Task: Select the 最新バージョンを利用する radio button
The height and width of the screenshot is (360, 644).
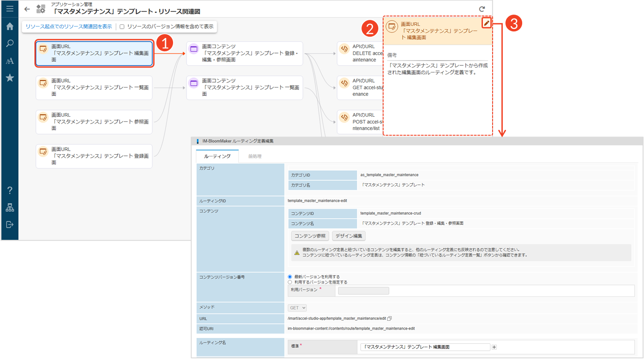Action: 290,277
